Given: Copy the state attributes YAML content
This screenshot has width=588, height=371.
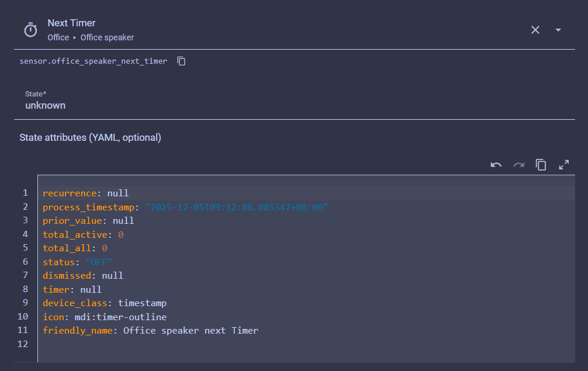Looking at the screenshot, I should (541, 165).
